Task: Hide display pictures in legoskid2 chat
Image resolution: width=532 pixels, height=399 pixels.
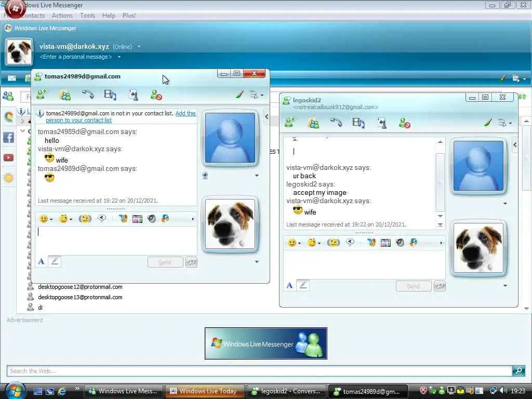Action: tap(515, 145)
